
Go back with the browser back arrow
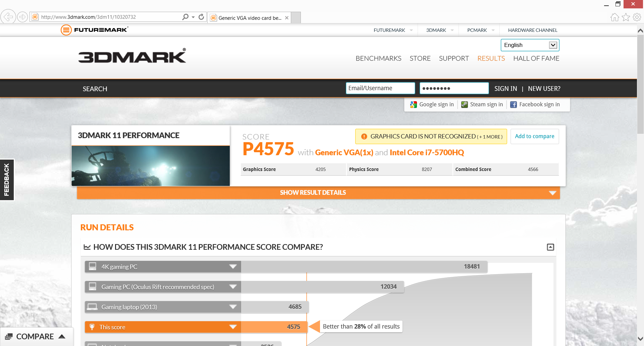click(x=8, y=16)
